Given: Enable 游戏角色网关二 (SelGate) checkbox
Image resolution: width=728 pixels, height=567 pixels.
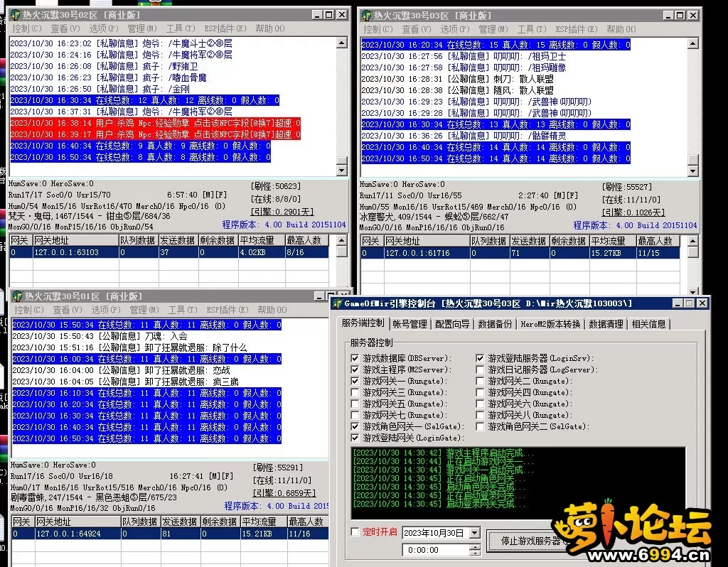Looking at the screenshot, I should coord(480,426).
